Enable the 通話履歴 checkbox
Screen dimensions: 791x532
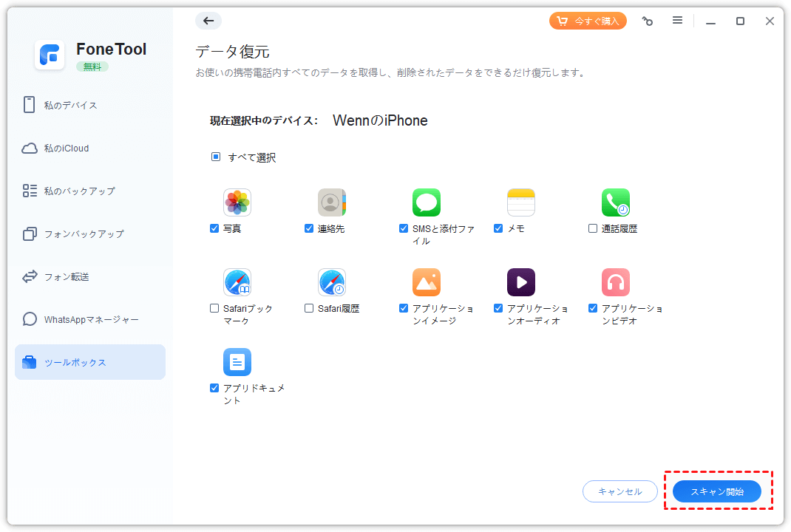pos(593,229)
